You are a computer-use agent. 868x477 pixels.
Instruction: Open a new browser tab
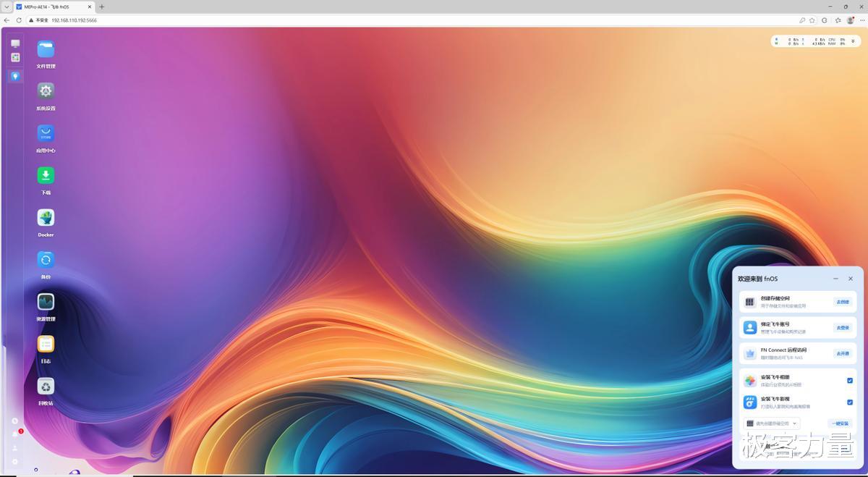(101, 7)
